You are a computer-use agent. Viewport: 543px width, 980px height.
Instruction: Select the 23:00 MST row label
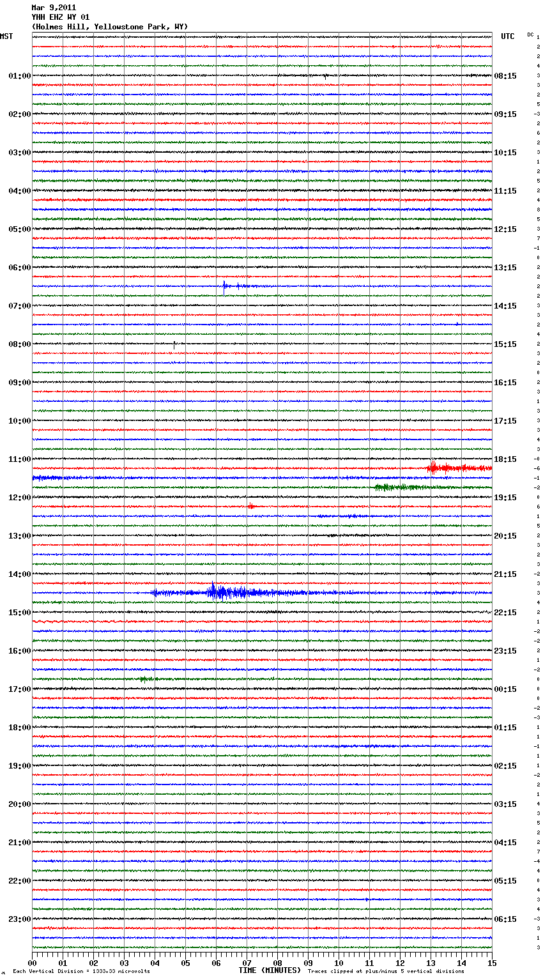point(20,919)
